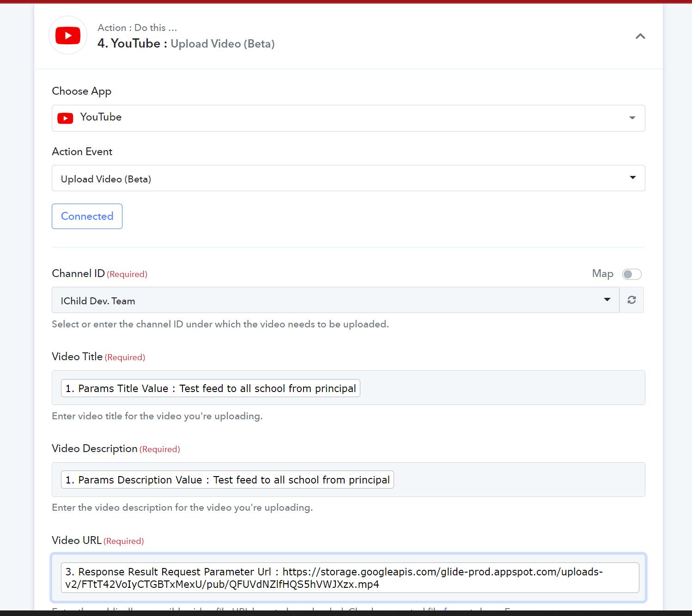Collapse the YouTube action step with chevron

pyautogui.click(x=640, y=36)
